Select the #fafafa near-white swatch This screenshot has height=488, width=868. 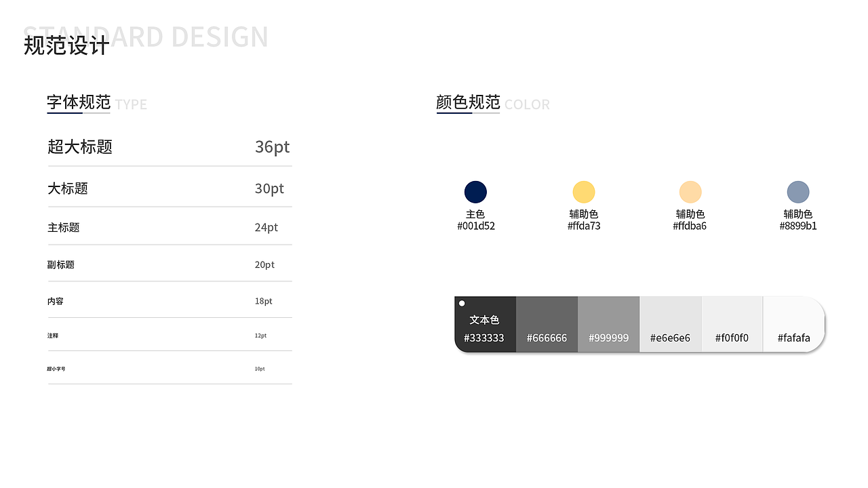point(793,325)
